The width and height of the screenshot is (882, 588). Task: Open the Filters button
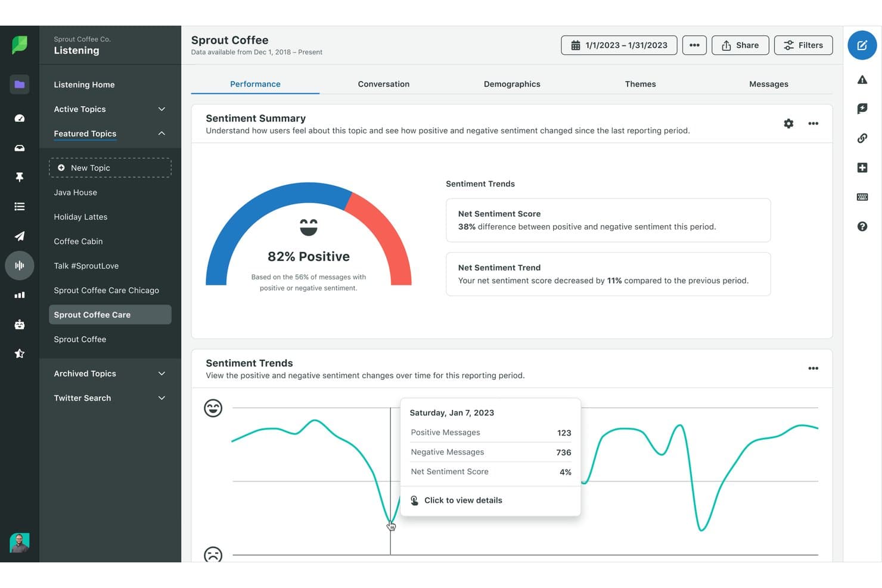click(x=803, y=45)
